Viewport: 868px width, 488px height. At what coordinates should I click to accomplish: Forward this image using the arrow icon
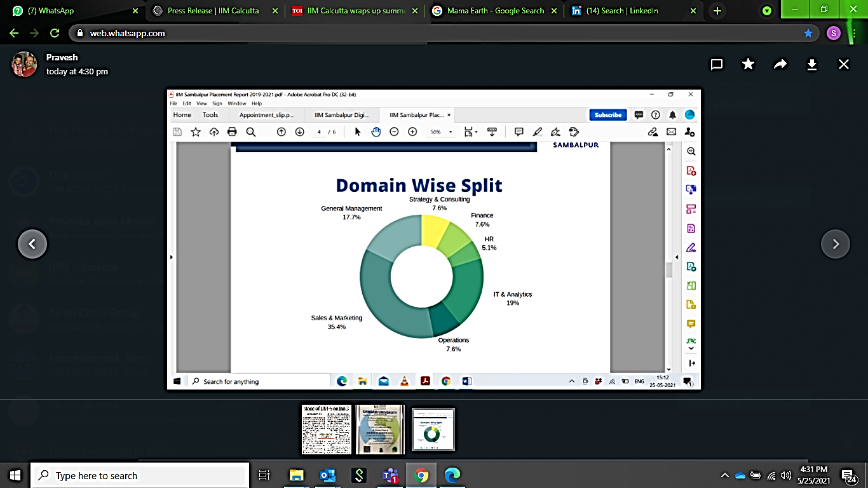click(780, 64)
